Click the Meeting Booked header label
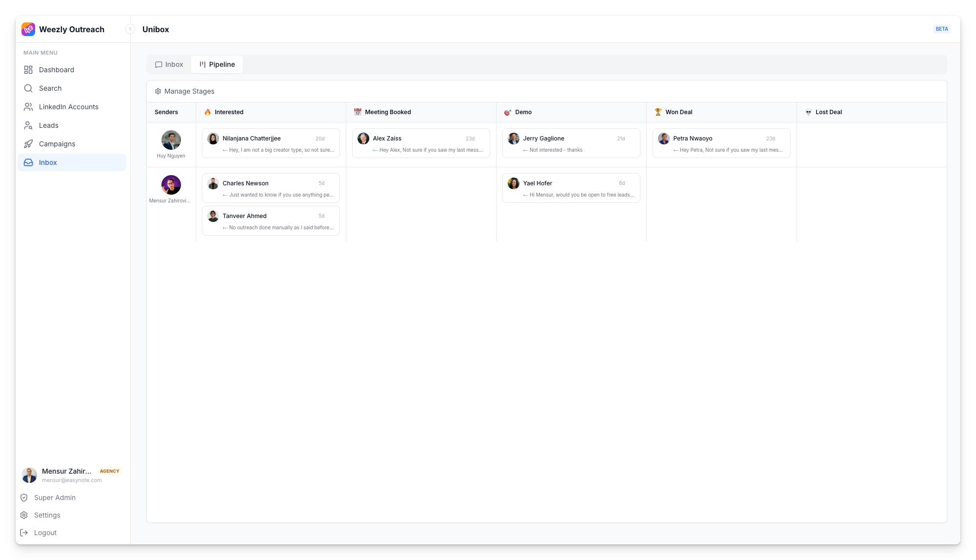This screenshot has width=976, height=560. (388, 112)
